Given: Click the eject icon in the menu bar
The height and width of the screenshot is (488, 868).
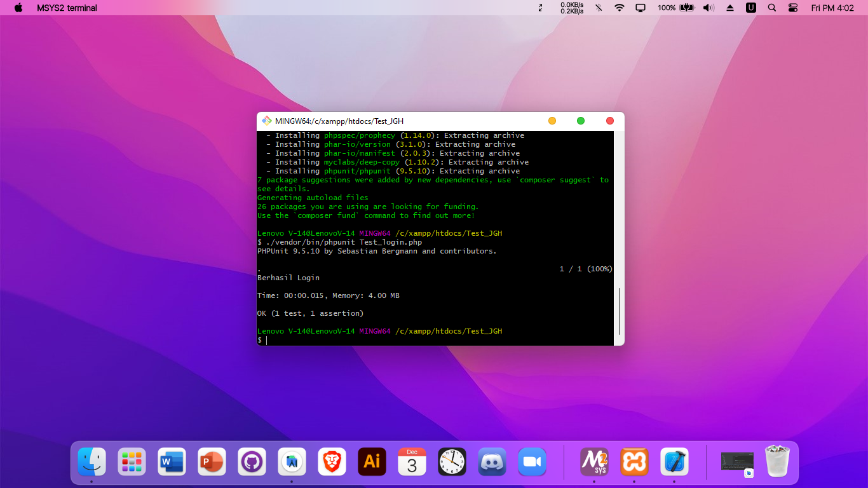Looking at the screenshot, I should click(x=729, y=8).
